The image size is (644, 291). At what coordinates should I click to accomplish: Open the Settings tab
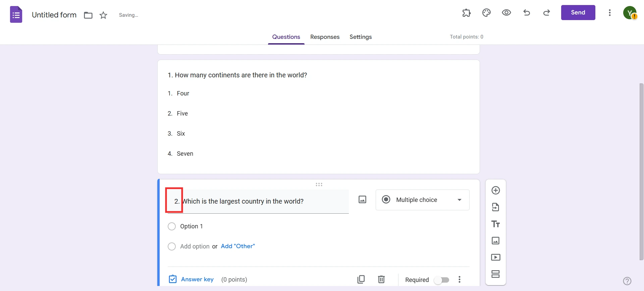pos(361,37)
